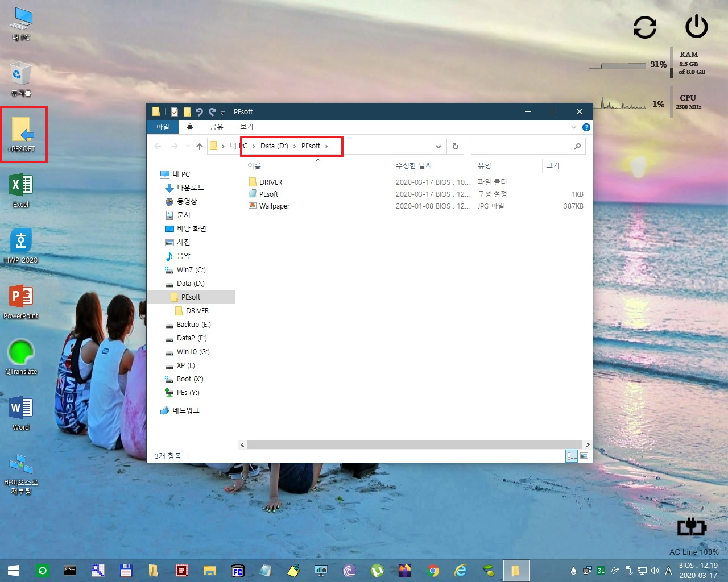Open Internet Explorer from the taskbar
Screen dimensions: 728x582
pyautogui.click(x=461, y=571)
